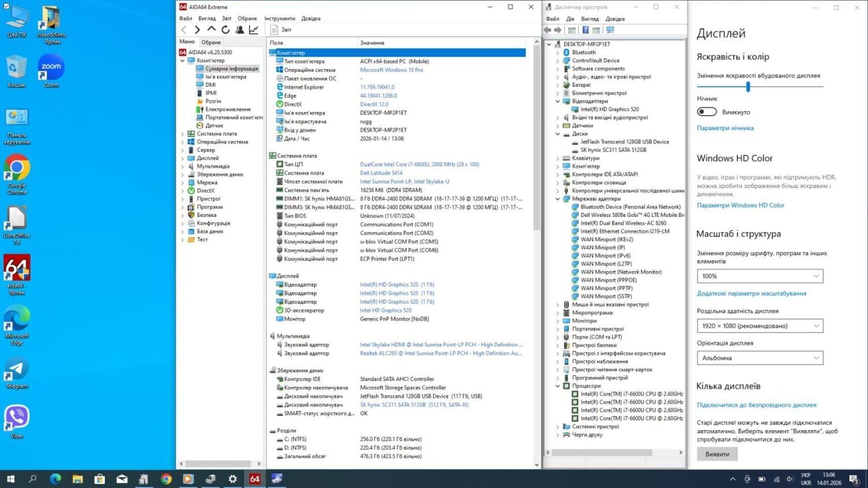Open the 100% scale dropdown

pos(759,276)
